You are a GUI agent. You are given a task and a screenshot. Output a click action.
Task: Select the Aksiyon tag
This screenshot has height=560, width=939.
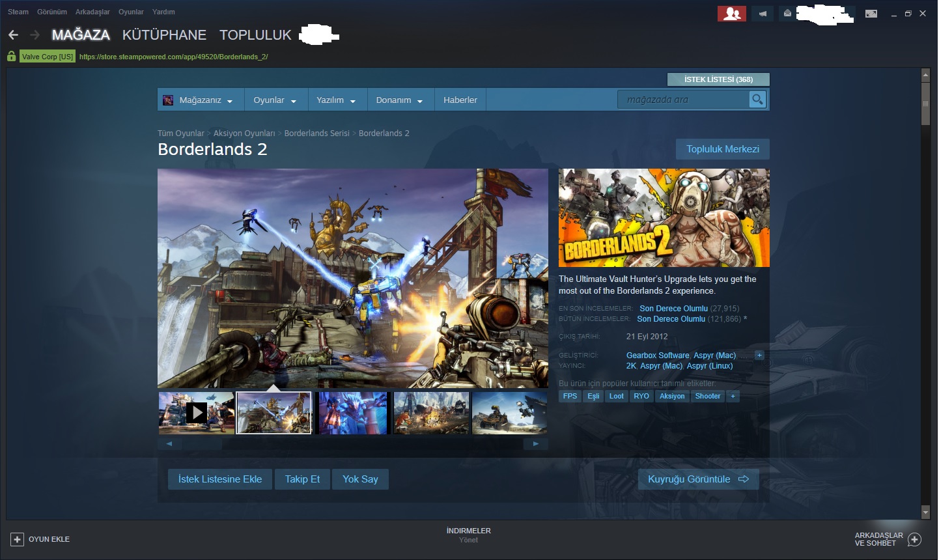pos(672,396)
